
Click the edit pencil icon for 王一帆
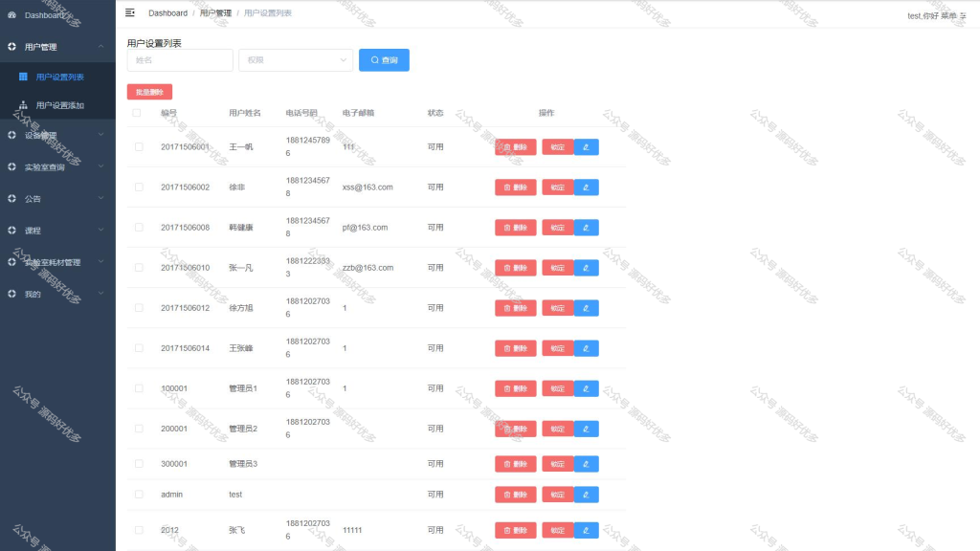pyautogui.click(x=586, y=147)
